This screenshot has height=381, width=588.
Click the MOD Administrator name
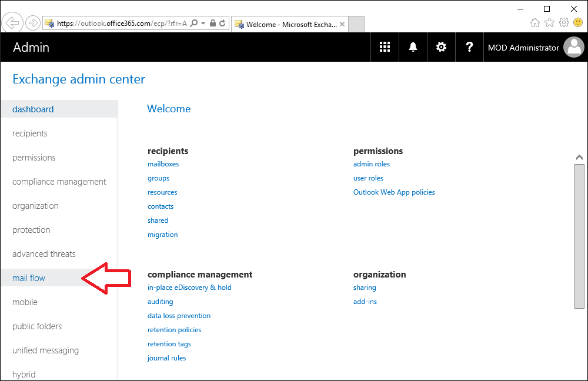tap(523, 48)
